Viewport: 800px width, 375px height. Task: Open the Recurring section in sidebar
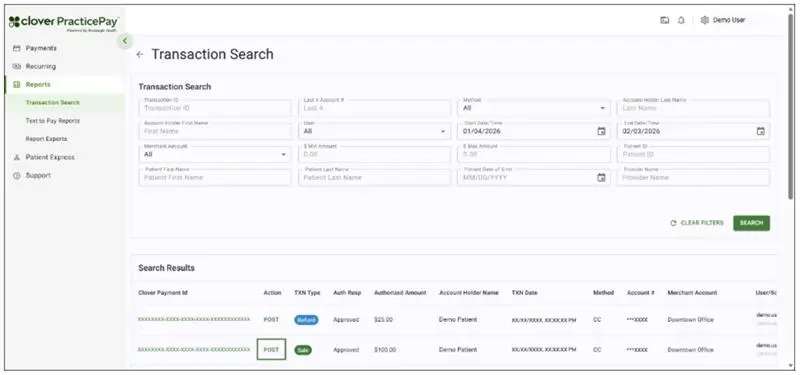[x=40, y=66]
